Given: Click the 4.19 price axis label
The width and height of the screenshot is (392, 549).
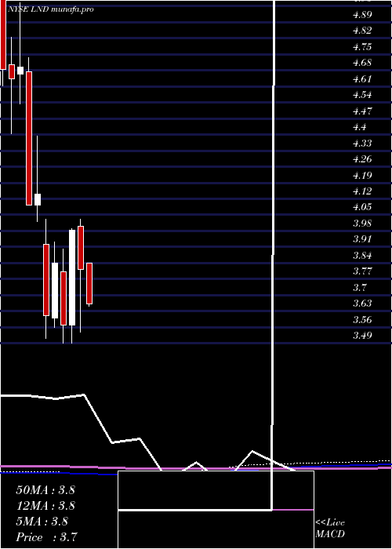Looking at the screenshot, I should pos(362,176).
